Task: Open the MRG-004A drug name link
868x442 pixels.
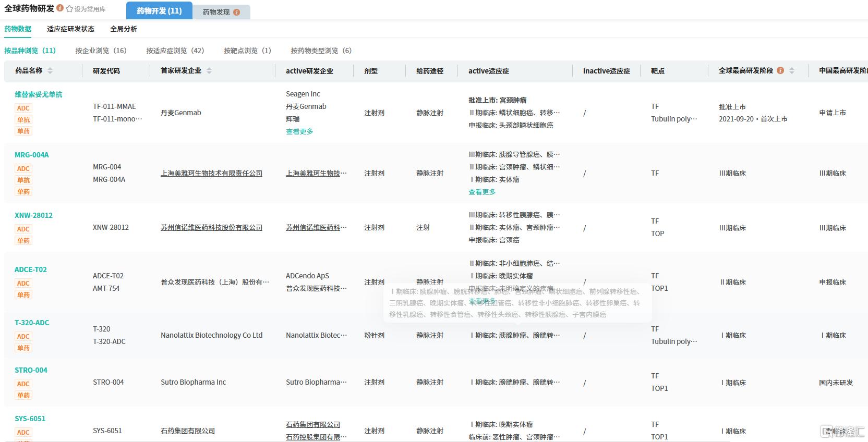Action: click(x=32, y=155)
